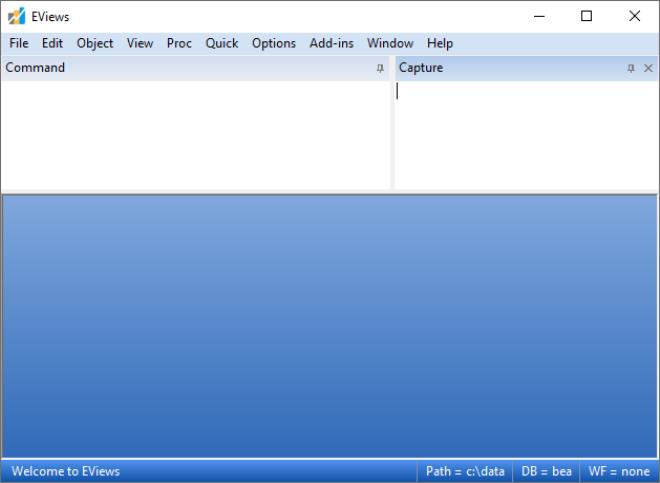Open the Help menu
The width and height of the screenshot is (660, 483).
click(x=439, y=43)
